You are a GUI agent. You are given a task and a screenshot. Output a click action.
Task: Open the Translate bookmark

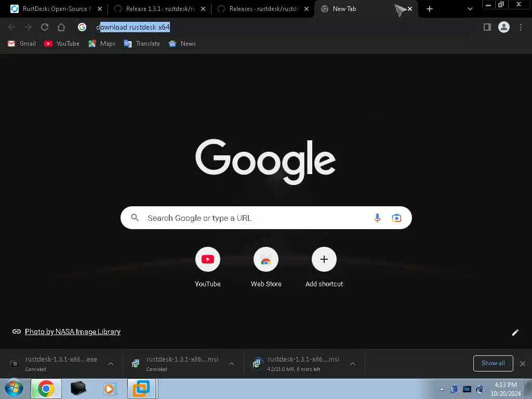tap(142, 44)
